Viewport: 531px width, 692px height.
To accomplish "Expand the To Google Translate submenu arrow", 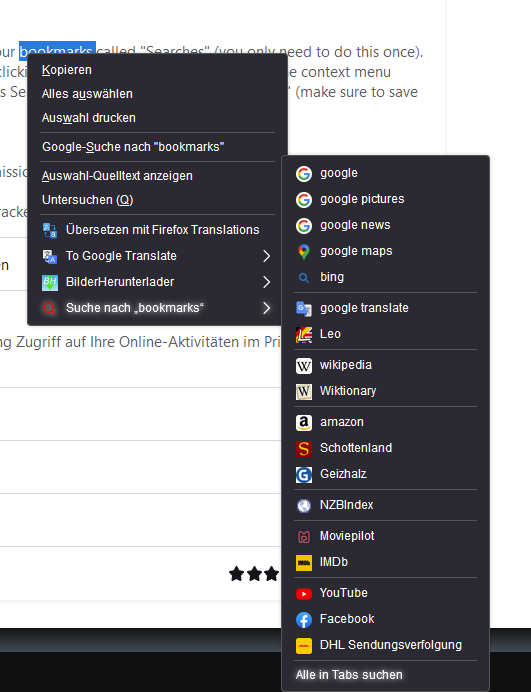I will pos(266,256).
